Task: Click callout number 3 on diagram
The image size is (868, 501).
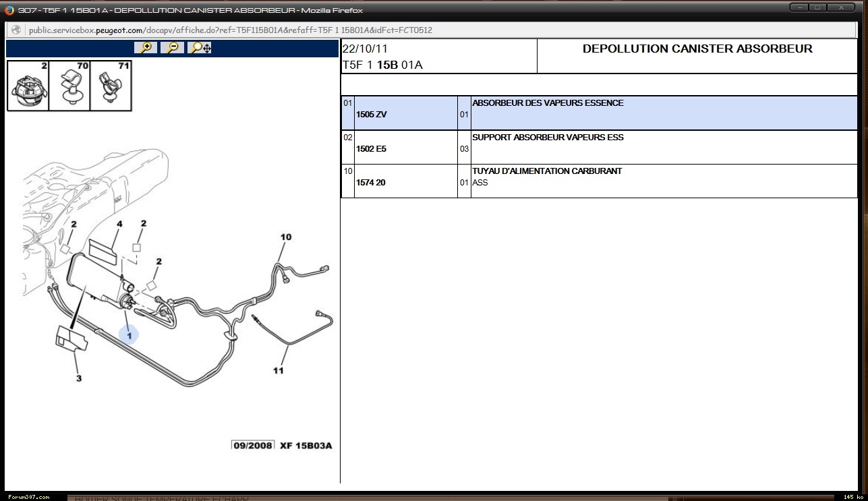Action: click(x=78, y=379)
